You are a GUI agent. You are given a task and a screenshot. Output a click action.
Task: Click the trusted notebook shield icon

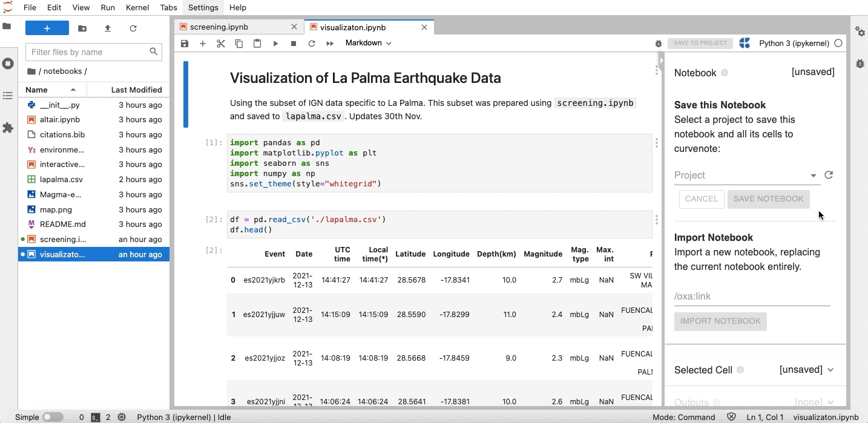coord(731,417)
